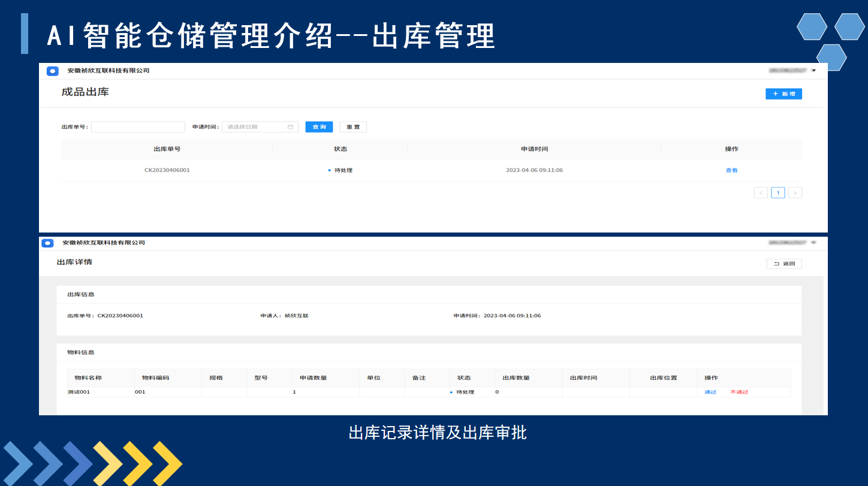Click the 出库单号 column header in 成品出库 table
868x486 pixels.
pos(167,149)
